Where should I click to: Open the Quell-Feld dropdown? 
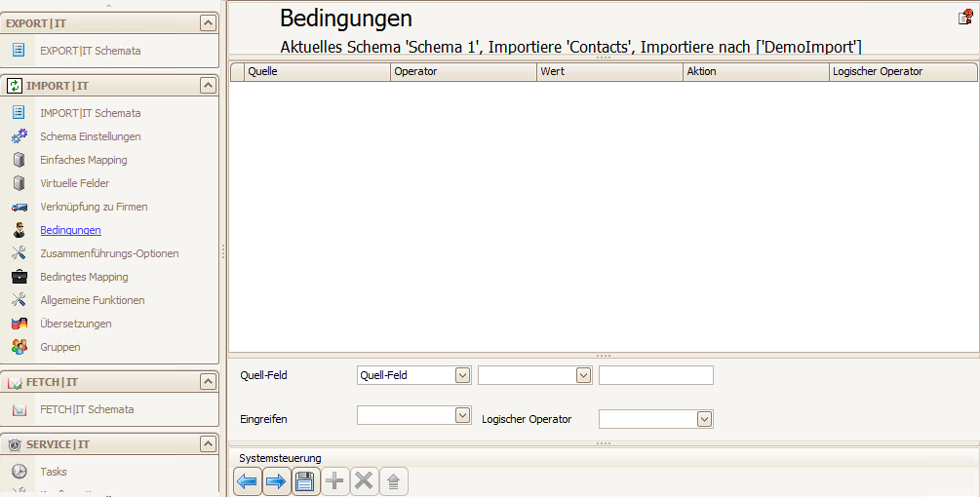click(462, 375)
